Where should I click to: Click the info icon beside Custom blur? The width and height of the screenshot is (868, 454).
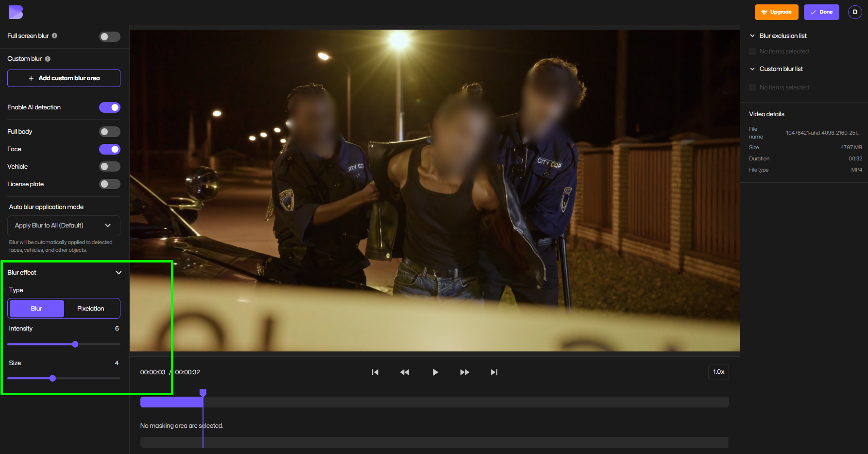coord(48,59)
